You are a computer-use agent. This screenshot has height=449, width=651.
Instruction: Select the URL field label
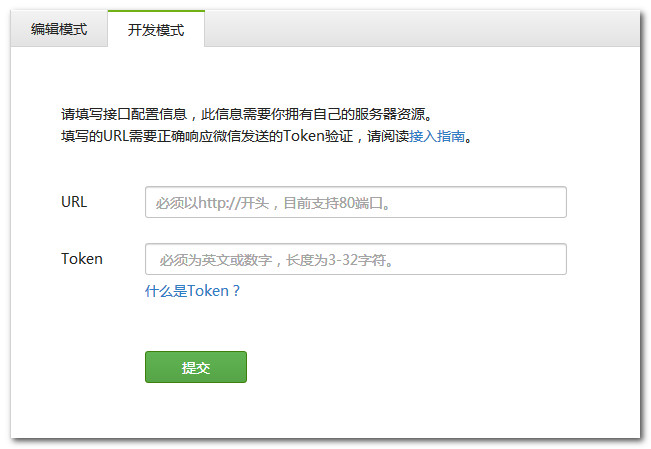point(74,202)
